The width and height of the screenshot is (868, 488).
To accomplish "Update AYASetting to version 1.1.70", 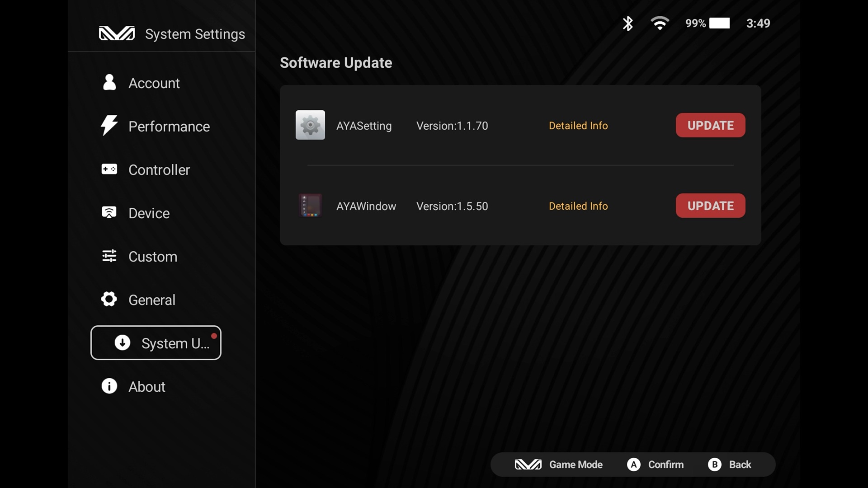I will (x=710, y=125).
